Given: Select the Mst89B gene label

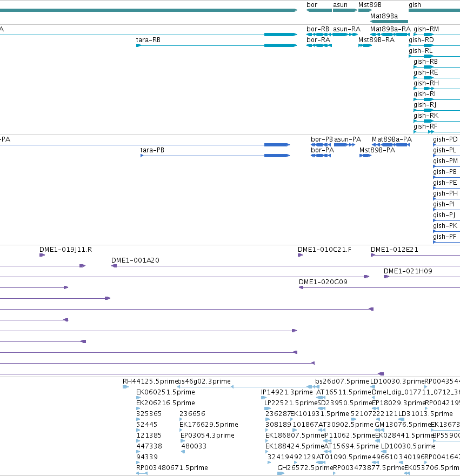Looking at the screenshot, I should [370, 5].
